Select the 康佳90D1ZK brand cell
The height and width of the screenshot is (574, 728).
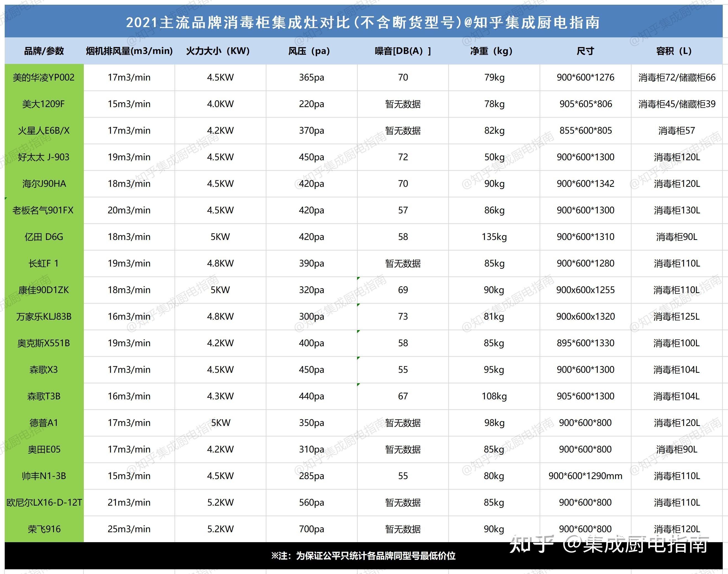point(44,290)
